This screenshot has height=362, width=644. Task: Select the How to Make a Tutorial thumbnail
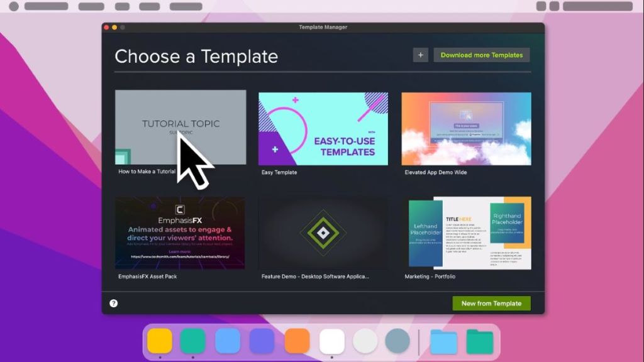click(180, 128)
